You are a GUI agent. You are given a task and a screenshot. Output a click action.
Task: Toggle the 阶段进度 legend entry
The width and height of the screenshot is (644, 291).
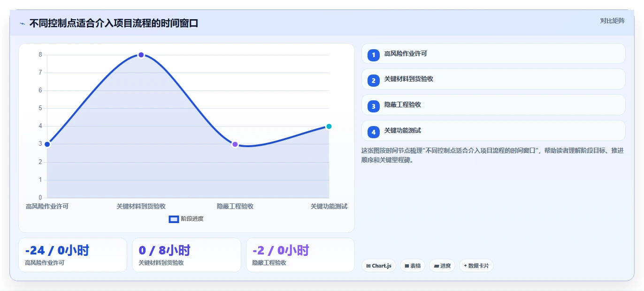click(186, 219)
